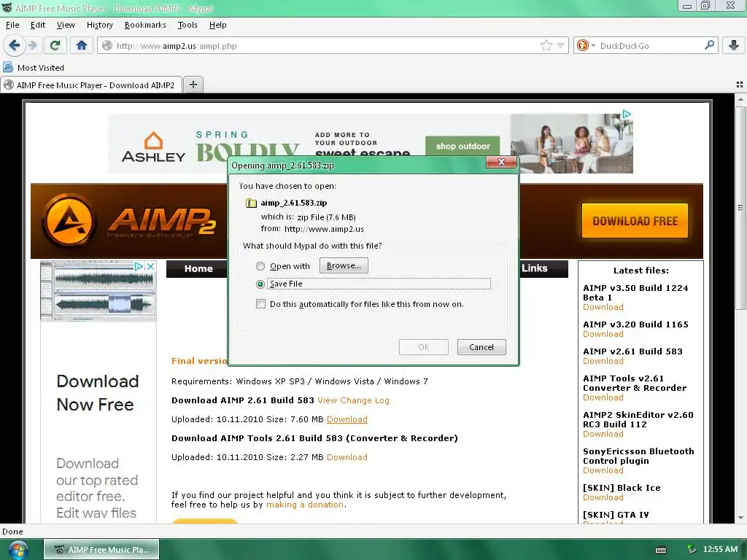The height and width of the screenshot is (560, 747).
Task: Click the site identity globe icon
Action: pos(107,46)
